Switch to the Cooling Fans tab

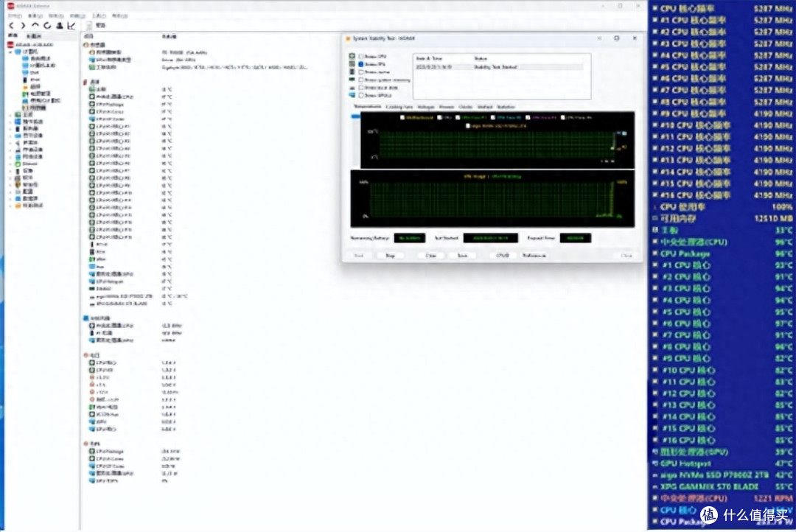tap(399, 107)
